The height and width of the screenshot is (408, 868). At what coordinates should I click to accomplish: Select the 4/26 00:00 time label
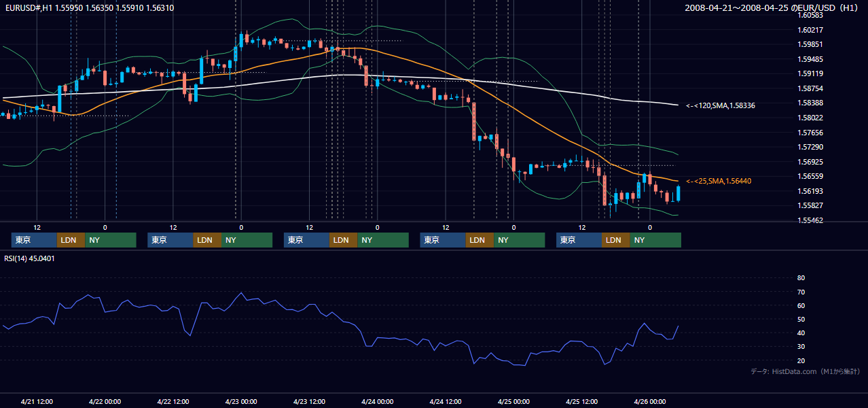pyautogui.click(x=650, y=401)
